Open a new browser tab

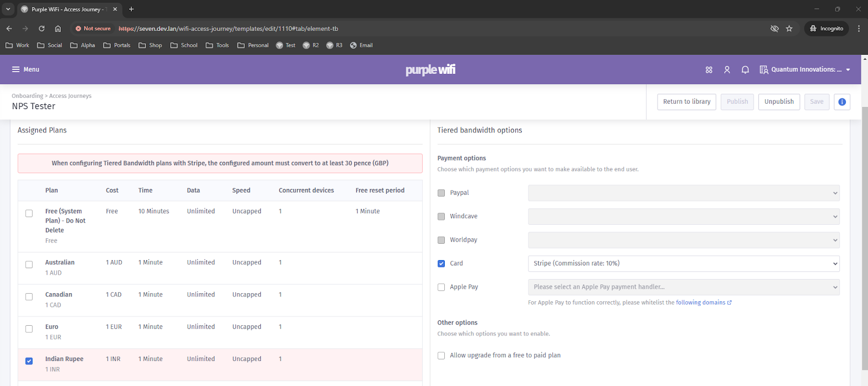click(x=131, y=9)
